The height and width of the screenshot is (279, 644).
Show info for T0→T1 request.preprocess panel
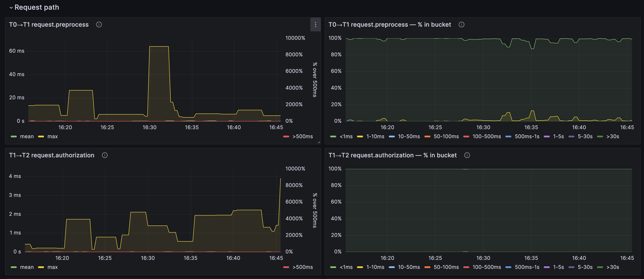(99, 25)
